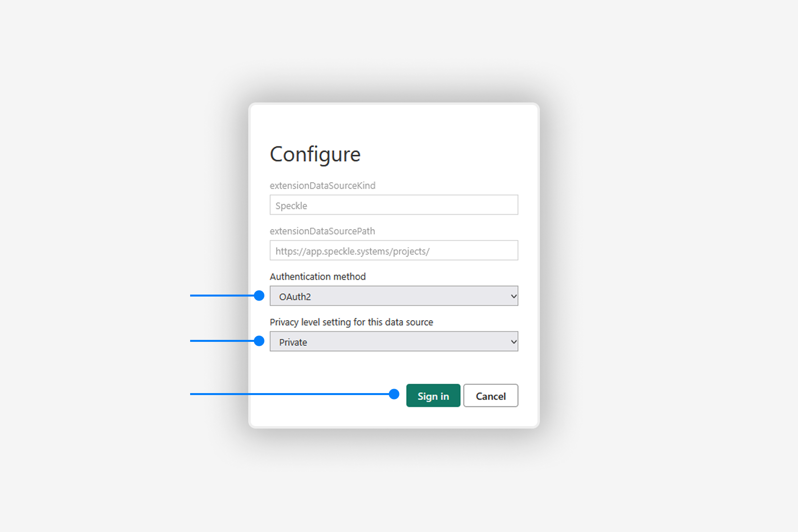798x532 pixels.
Task: Click the blue callout dot near Private
Action: pyautogui.click(x=260, y=341)
